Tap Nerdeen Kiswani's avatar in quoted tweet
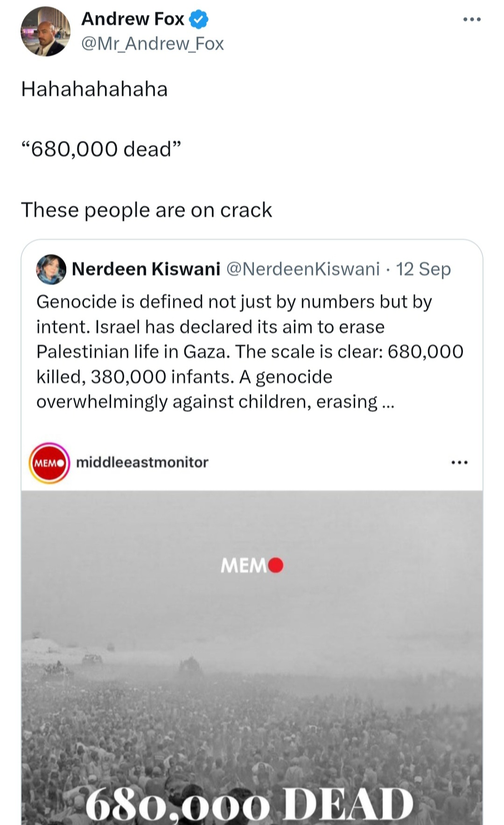The image size is (504, 825). (51, 269)
